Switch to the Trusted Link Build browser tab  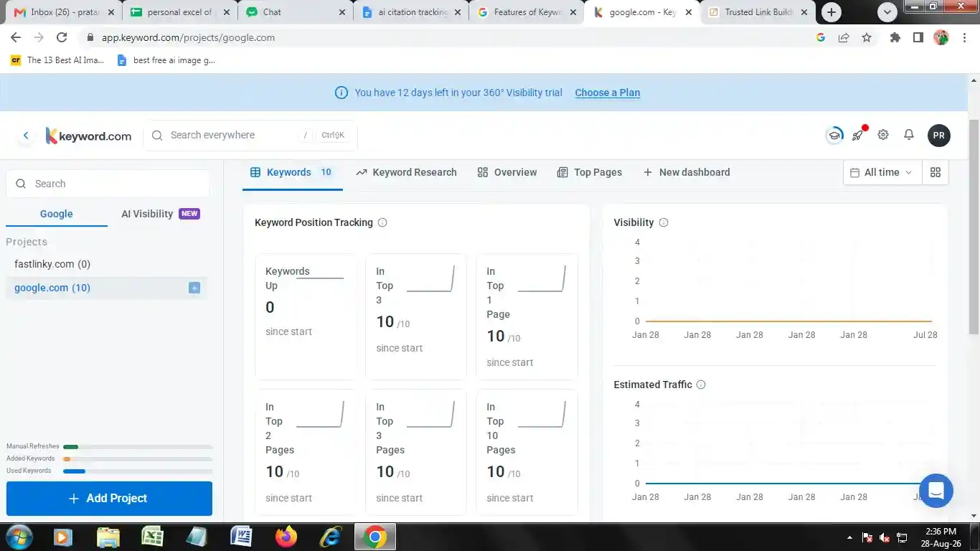(757, 12)
